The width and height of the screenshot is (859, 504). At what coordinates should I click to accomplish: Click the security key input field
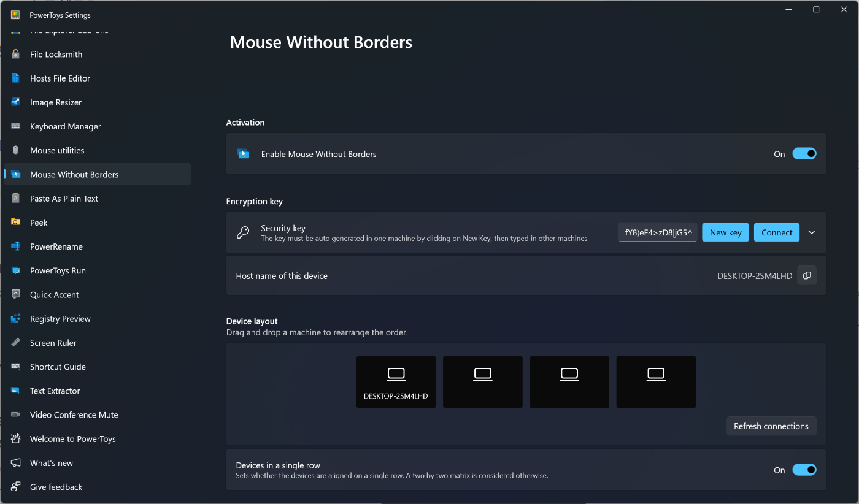pos(658,232)
